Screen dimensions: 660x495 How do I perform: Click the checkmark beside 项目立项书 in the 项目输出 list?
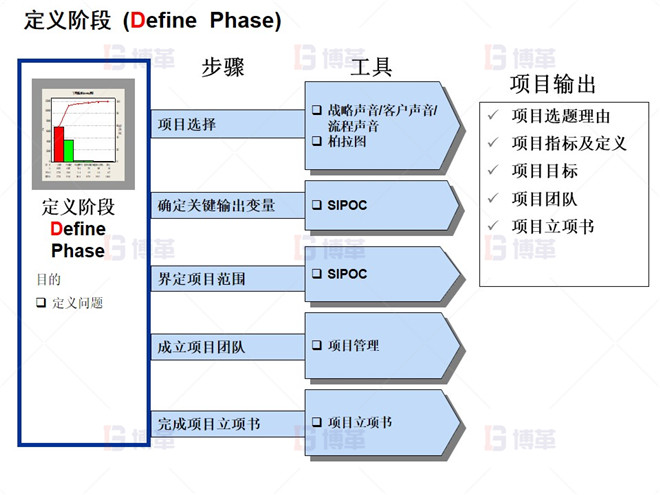pos(491,227)
